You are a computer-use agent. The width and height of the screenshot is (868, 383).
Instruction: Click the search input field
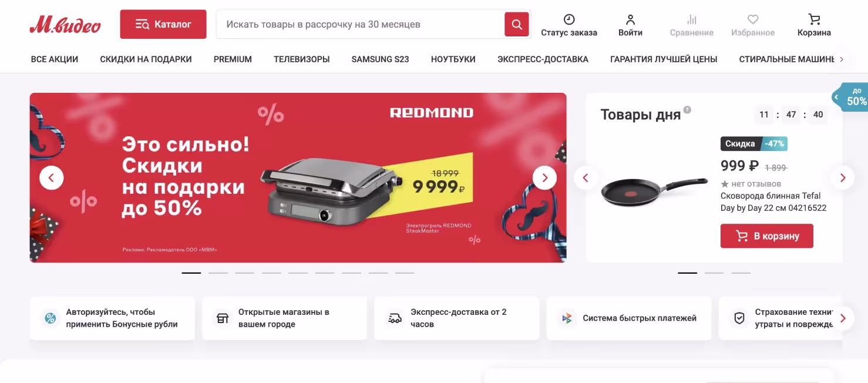click(361, 24)
